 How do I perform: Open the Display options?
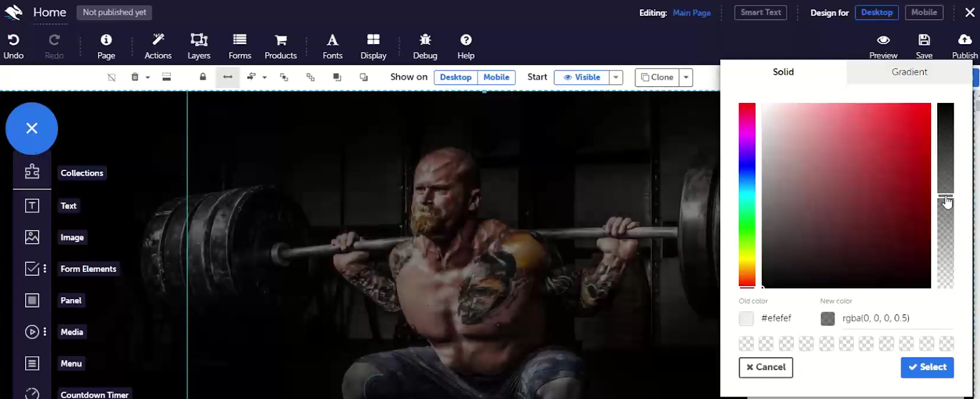pos(374,40)
